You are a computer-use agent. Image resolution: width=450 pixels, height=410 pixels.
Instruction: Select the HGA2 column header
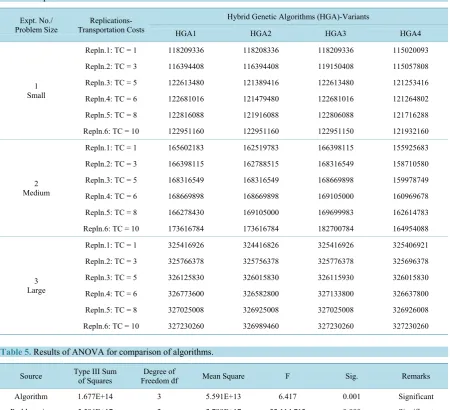point(261,34)
